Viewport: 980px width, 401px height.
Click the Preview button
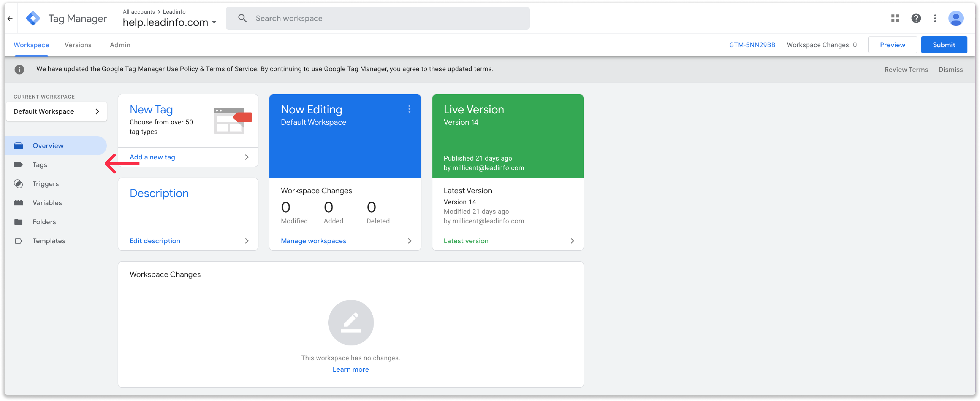(892, 45)
